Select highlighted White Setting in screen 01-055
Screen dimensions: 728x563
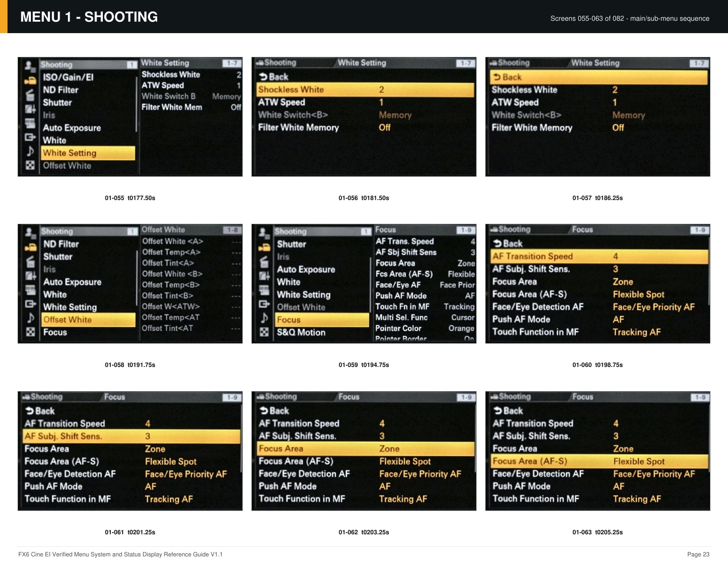(x=88, y=153)
